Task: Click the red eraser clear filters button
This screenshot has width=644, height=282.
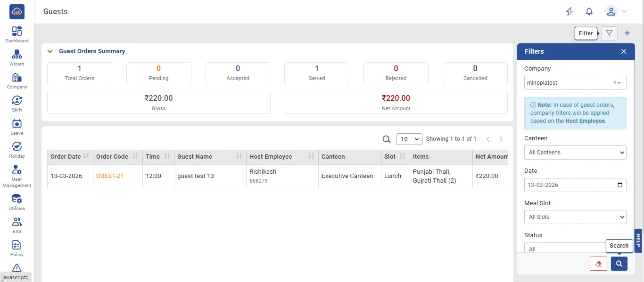Action: click(x=598, y=264)
